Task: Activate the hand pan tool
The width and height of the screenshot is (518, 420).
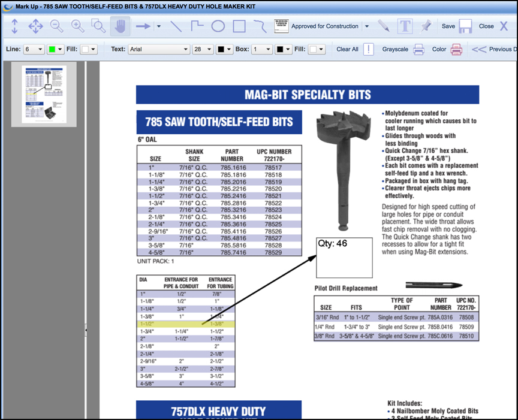Action: click(x=120, y=26)
